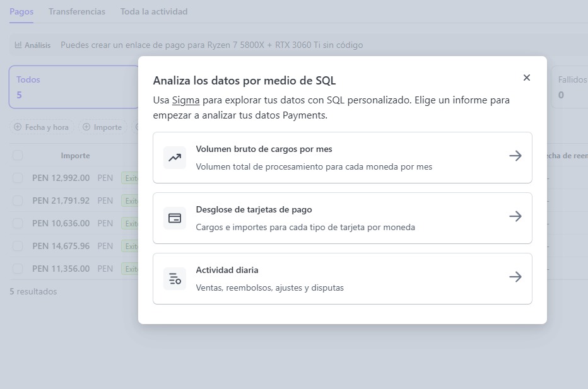Select the Fallidos status filter card
Screen dimensions: 588x389
(569, 87)
